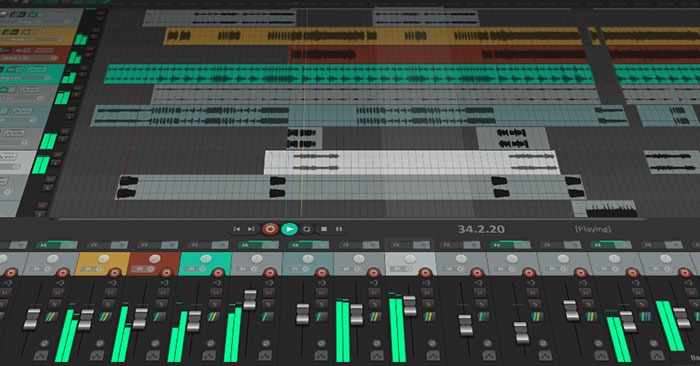Bypass FX on the teal mixer strip
Image resolution: width=700 pixels, height=366 pixels.
point(220,245)
